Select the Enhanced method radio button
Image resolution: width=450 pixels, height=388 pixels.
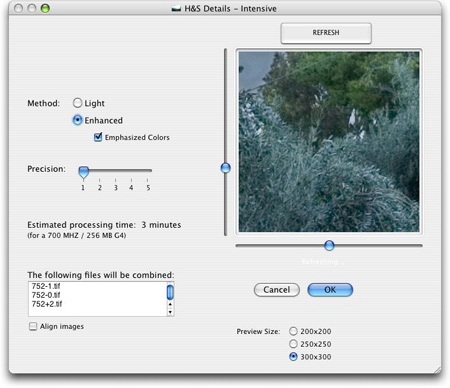tap(77, 120)
